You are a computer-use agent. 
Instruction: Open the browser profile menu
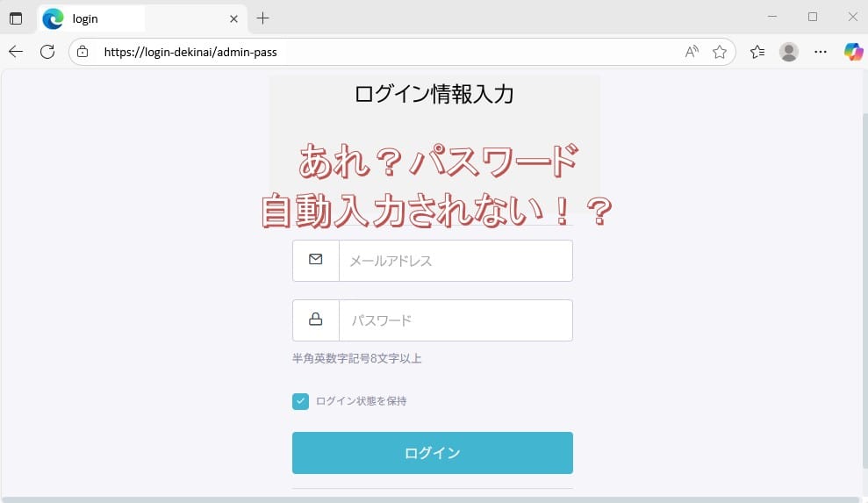click(x=789, y=52)
